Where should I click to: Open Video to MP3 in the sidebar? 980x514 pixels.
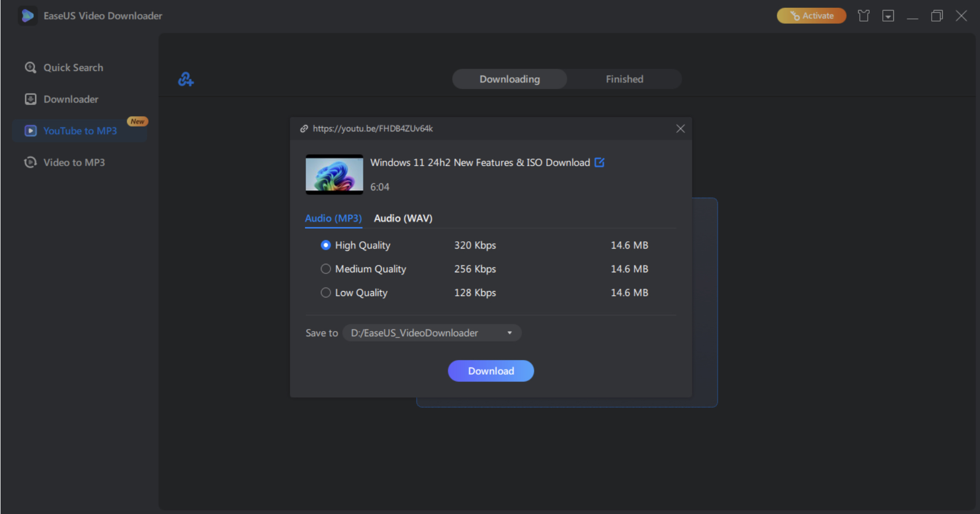74,162
